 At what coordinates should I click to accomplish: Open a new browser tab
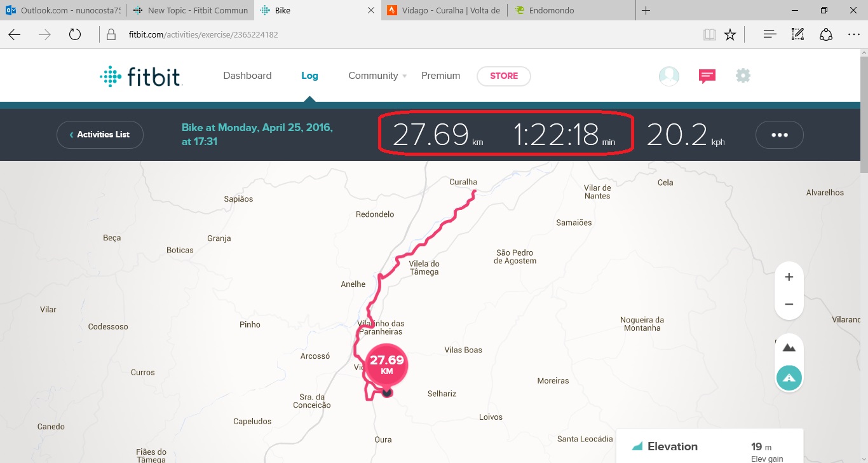click(646, 10)
